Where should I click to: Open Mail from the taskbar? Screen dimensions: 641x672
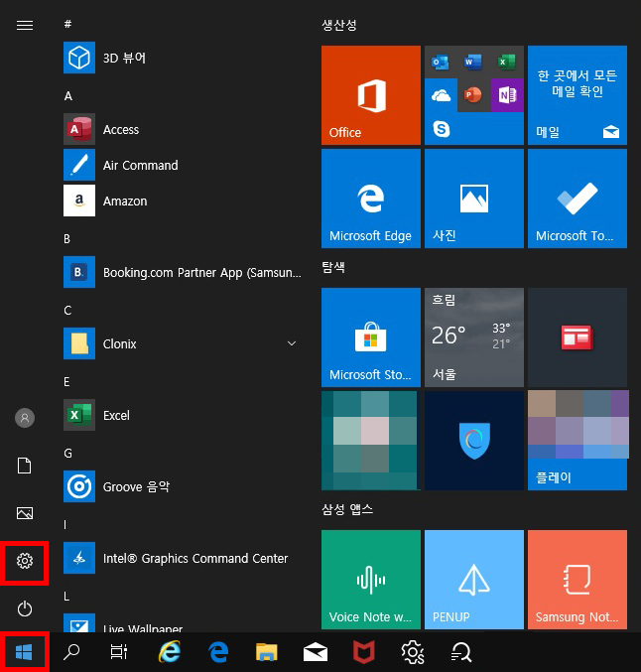(x=316, y=653)
